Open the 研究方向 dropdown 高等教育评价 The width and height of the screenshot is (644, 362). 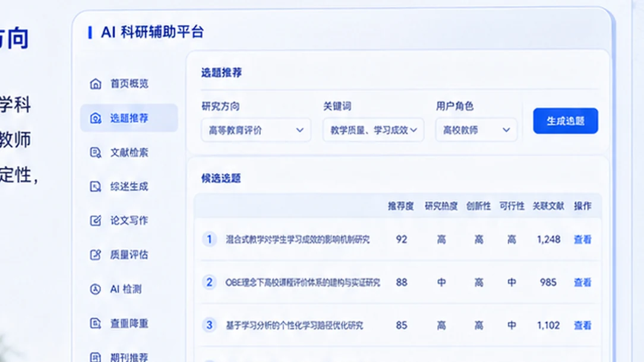point(256,130)
